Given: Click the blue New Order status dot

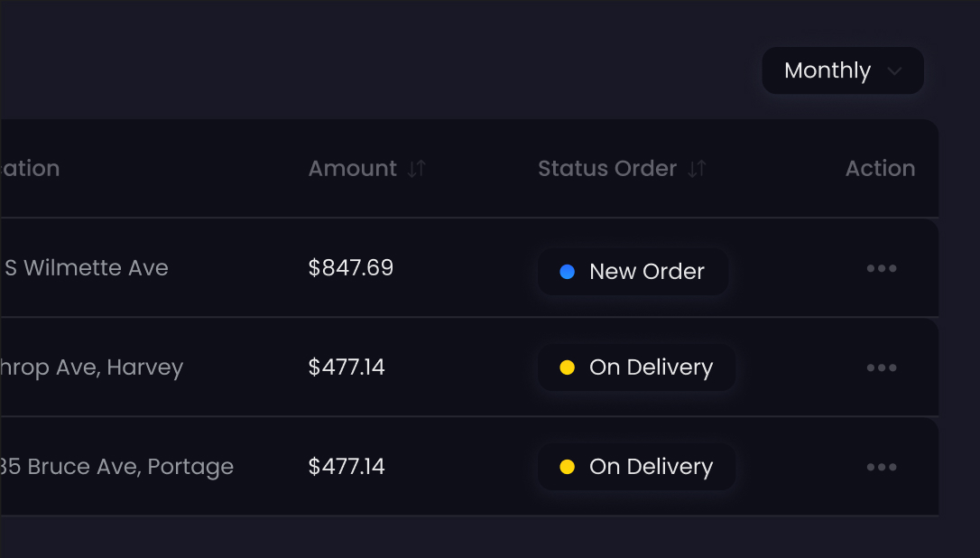Looking at the screenshot, I should [x=568, y=272].
